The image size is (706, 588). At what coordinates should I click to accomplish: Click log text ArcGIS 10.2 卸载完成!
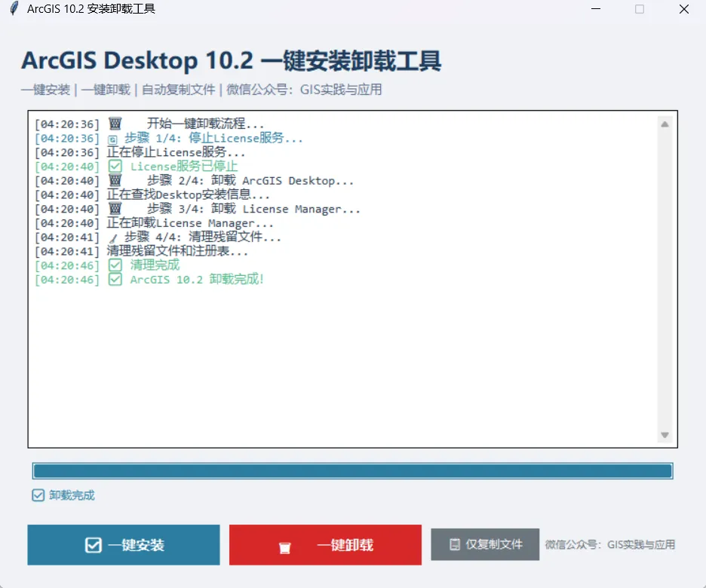pos(197,280)
